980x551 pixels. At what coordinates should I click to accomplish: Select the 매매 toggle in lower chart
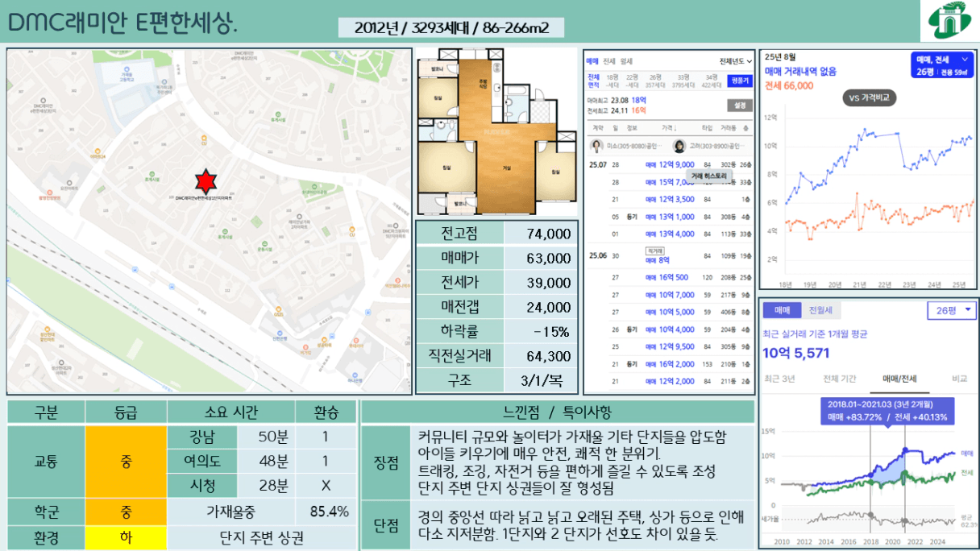pyautogui.click(x=782, y=310)
